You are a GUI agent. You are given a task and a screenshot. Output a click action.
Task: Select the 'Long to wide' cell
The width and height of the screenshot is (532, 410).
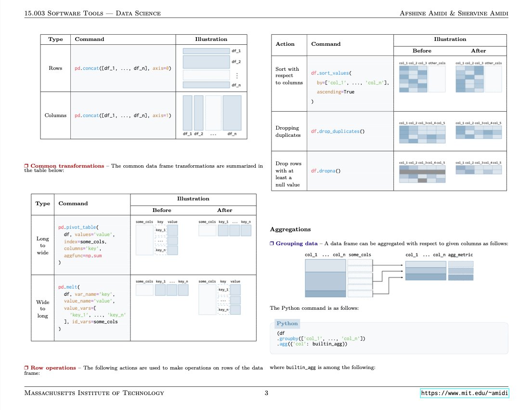[x=42, y=245]
